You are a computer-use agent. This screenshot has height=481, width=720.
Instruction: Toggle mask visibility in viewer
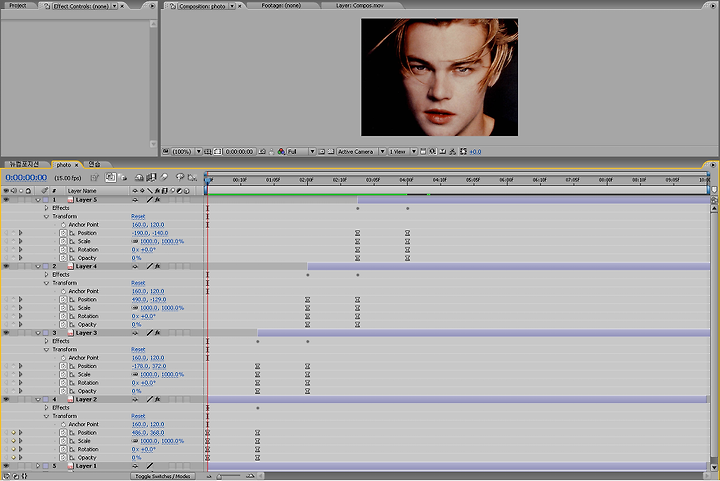217,151
